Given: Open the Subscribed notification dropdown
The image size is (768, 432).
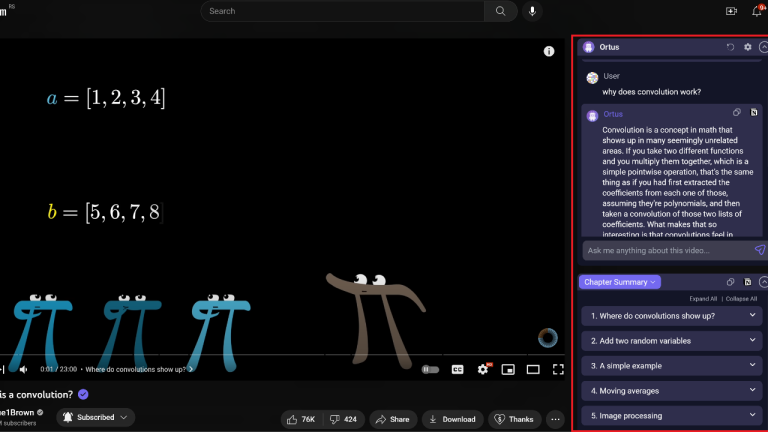Looking at the screenshot, I should pyautogui.click(x=96, y=417).
